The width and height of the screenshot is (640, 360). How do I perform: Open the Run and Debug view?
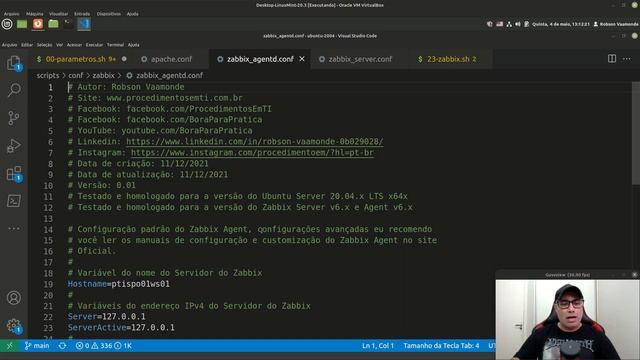point(14,146)
